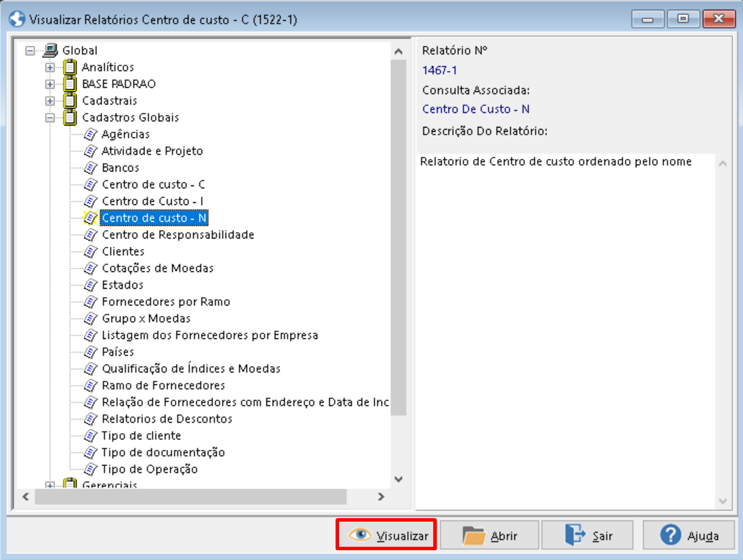This screenshot has height=560, width=743.
Task: Click the report icon beside Centro de Custo - I
Action: 91,202
